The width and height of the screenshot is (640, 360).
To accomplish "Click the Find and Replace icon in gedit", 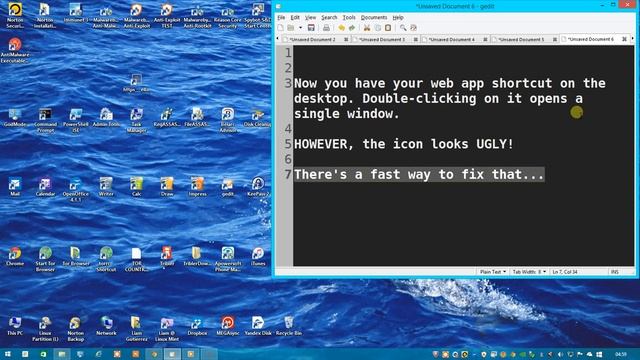I will (x=413, y=28).
